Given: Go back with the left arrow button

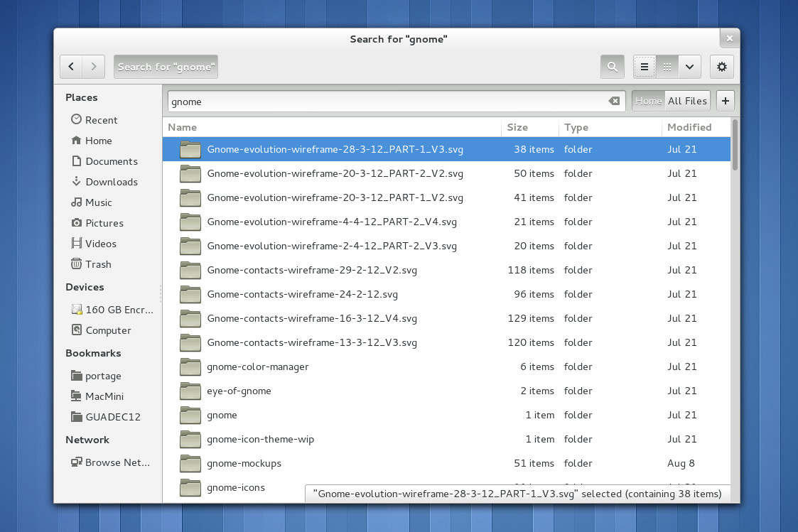Looking at the screenshot, I should [x=71, y=67].
